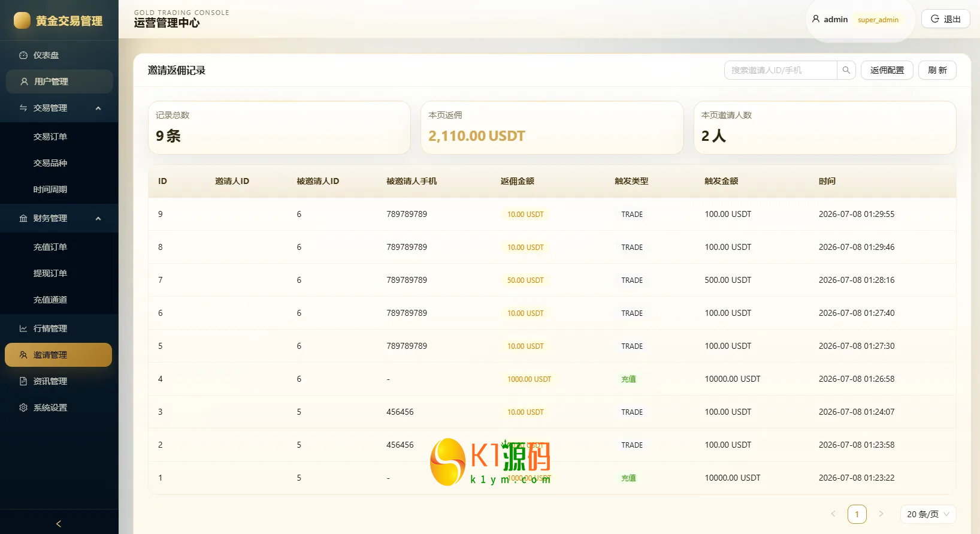The width and height of the screenshot is (980, 534).
Task: Click the 运营管理中心 header title
Action: point(167,23)
